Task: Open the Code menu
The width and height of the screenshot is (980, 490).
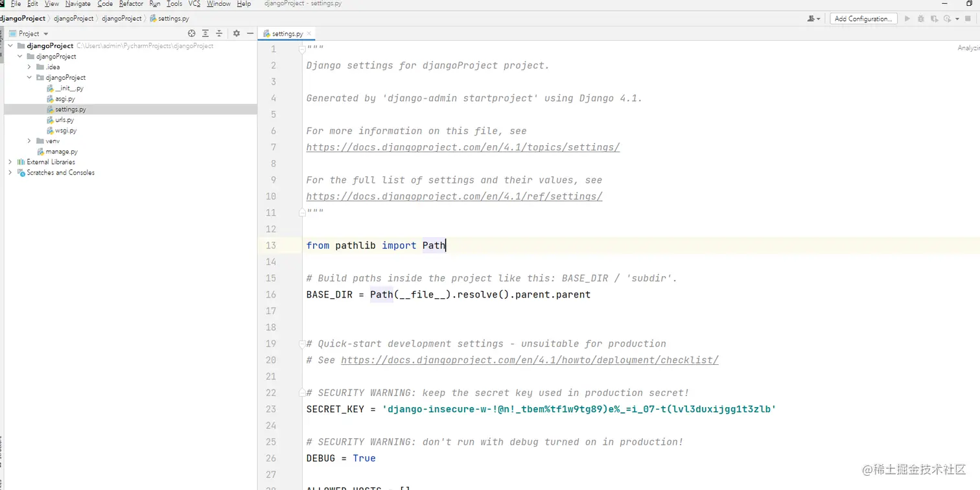Action: pos(105,4)
